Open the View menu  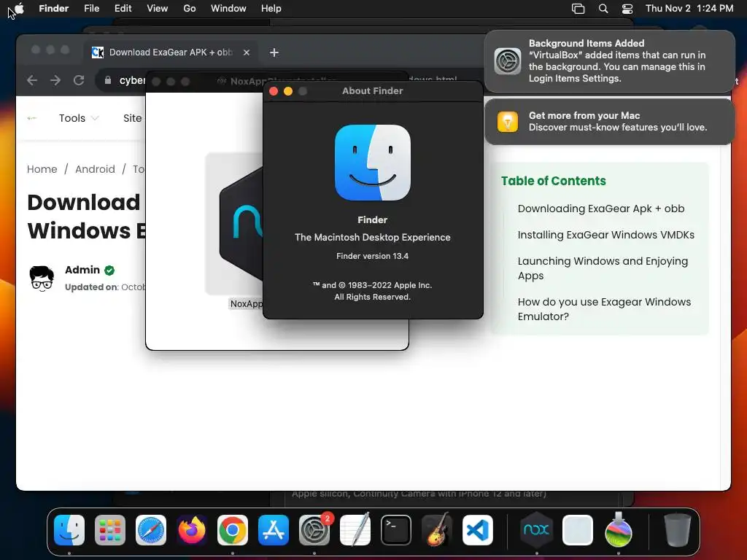click(x=158, y=9)
